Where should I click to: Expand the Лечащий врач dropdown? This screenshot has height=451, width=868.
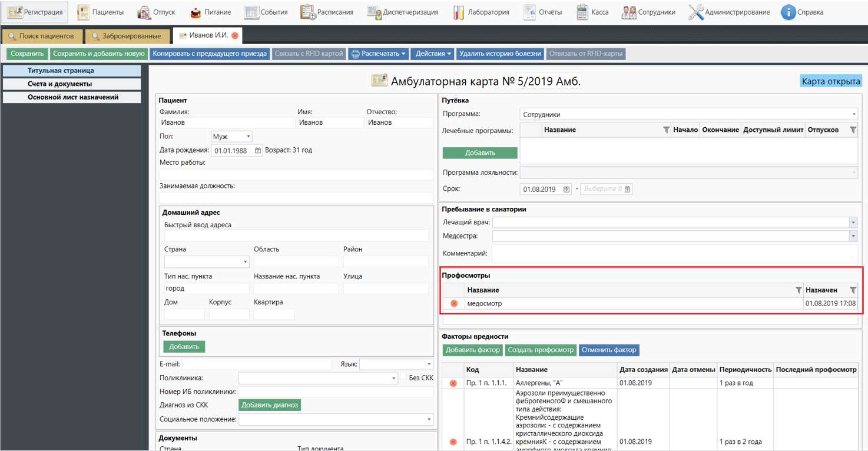click(x=853, y=223)
